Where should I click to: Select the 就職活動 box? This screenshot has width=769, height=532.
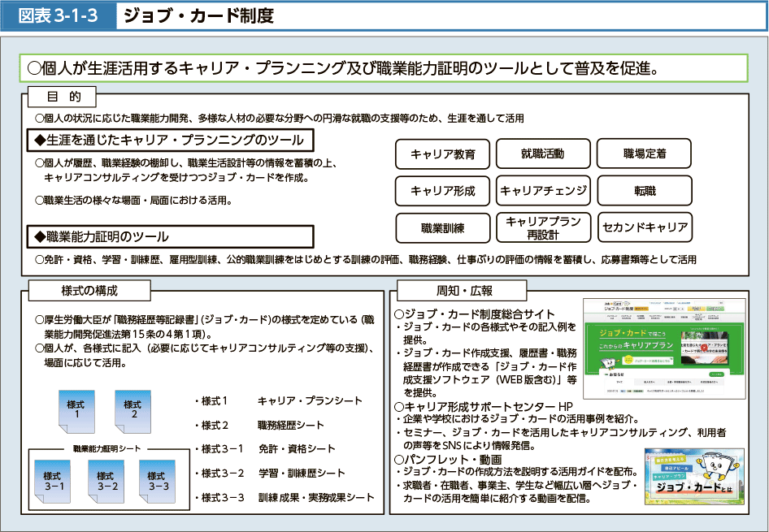pos(543,154)
